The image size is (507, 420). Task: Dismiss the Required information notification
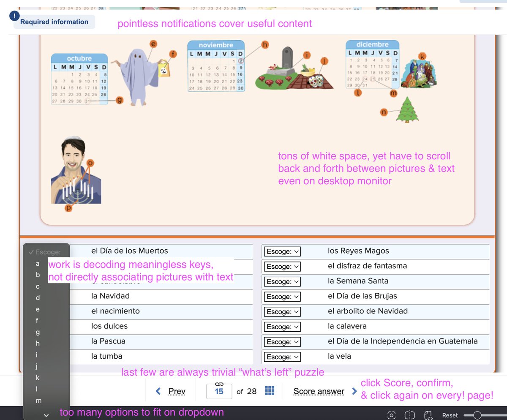(x=54, y=22)
